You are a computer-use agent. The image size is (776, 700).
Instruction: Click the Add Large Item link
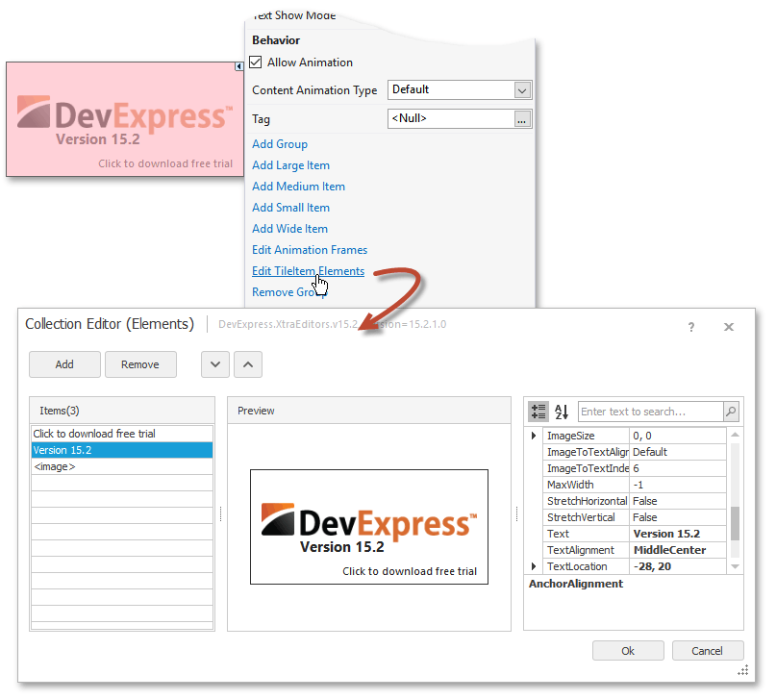pos(290,165)
